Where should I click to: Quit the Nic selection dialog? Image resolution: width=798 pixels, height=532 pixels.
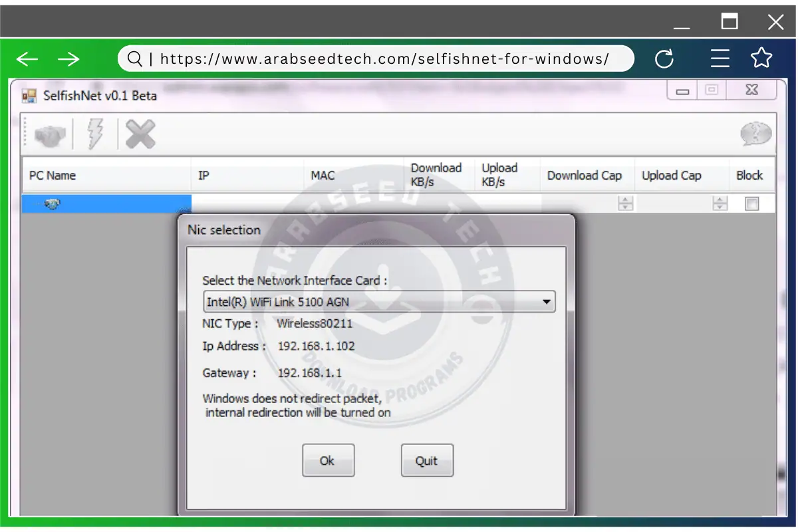coord(427,460)
